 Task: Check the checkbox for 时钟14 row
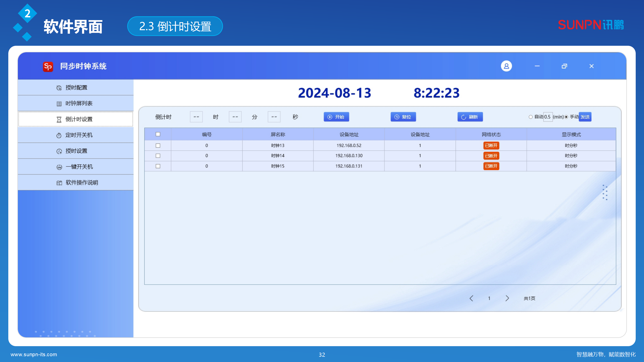tap(157, 156)
